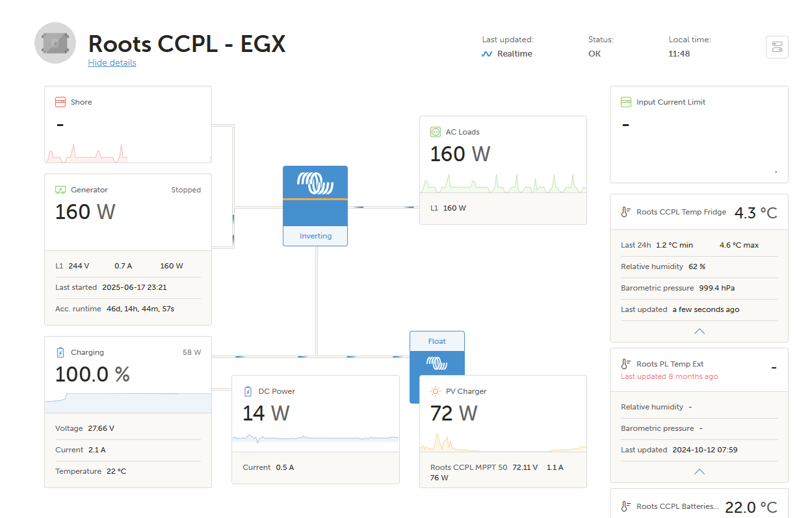
Task: Click the AC Loads power graph
Action: 503,182
